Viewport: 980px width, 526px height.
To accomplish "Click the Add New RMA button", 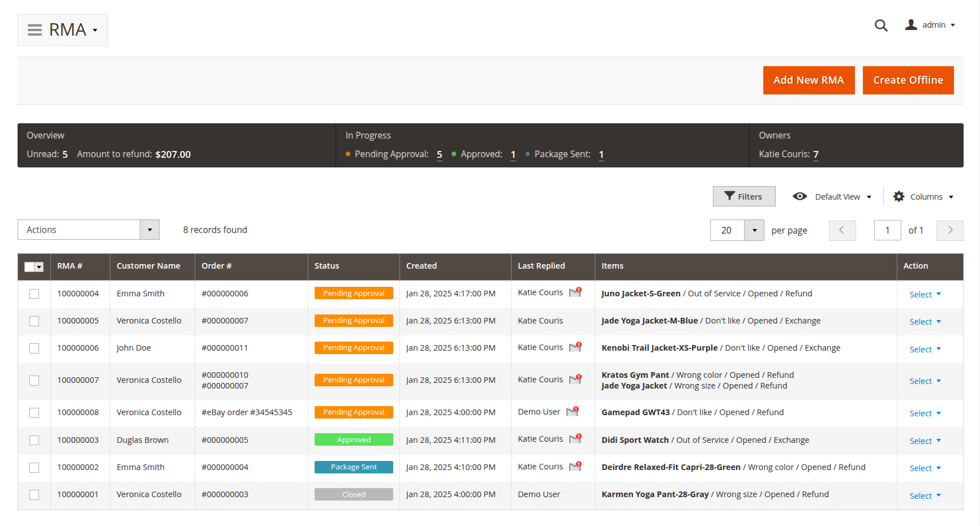I will pyautogui.click(x=809, y=80).
